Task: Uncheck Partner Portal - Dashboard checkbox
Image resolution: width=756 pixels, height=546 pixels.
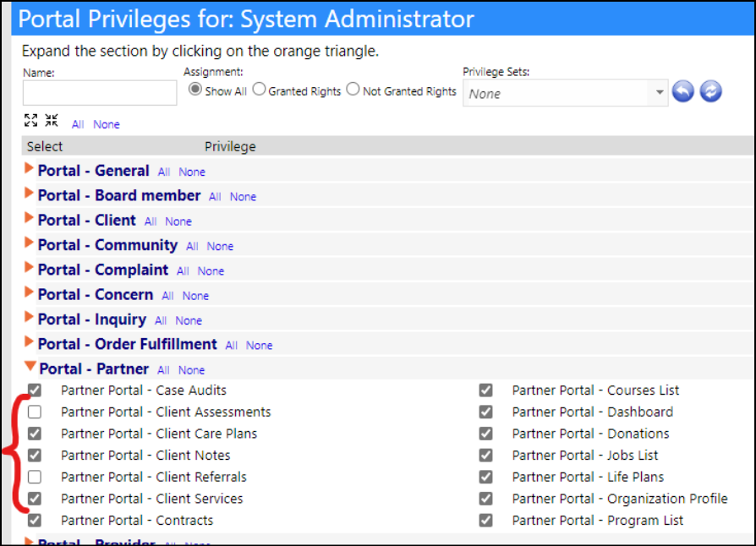Action: point(485,412)
